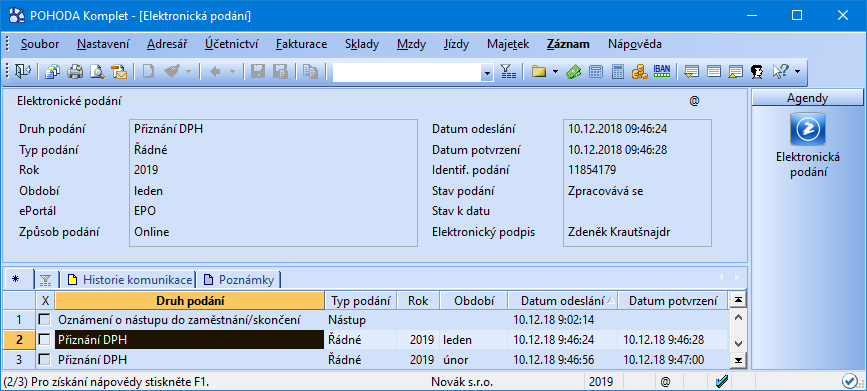Screen dimensions: 867x391
Task: Click the greyed new blank document icon
Action: point(148,71)
